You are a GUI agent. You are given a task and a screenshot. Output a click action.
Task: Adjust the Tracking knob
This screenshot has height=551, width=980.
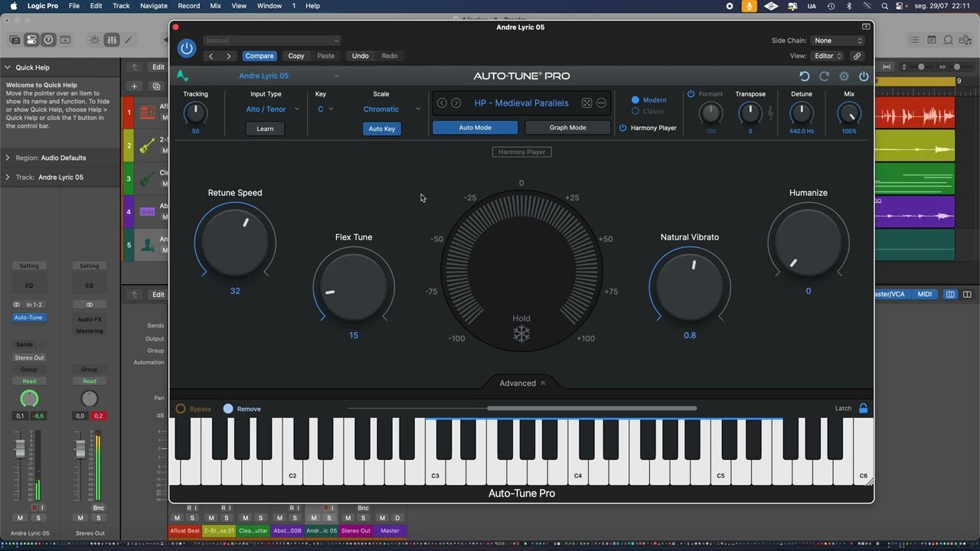point(195,113)
